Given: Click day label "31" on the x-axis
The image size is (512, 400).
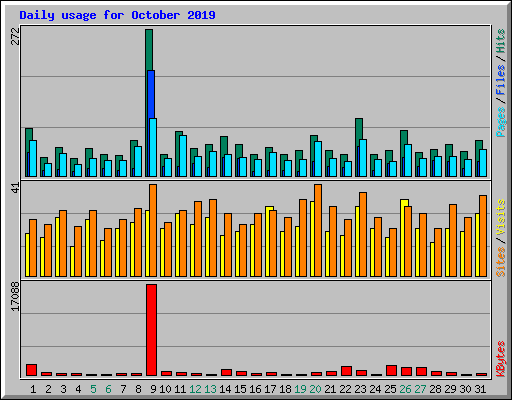Looking at the screenshot, I should [480, 389].
